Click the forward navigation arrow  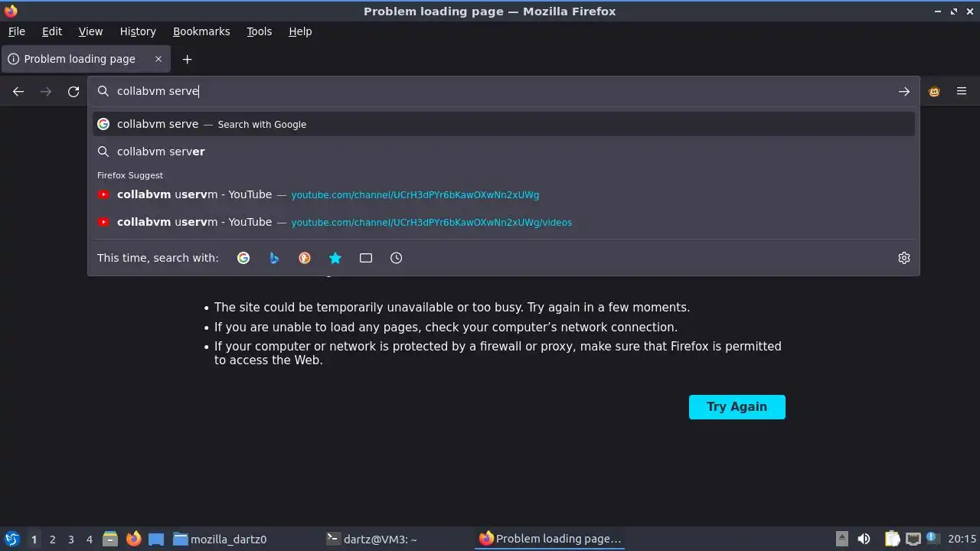46,92
